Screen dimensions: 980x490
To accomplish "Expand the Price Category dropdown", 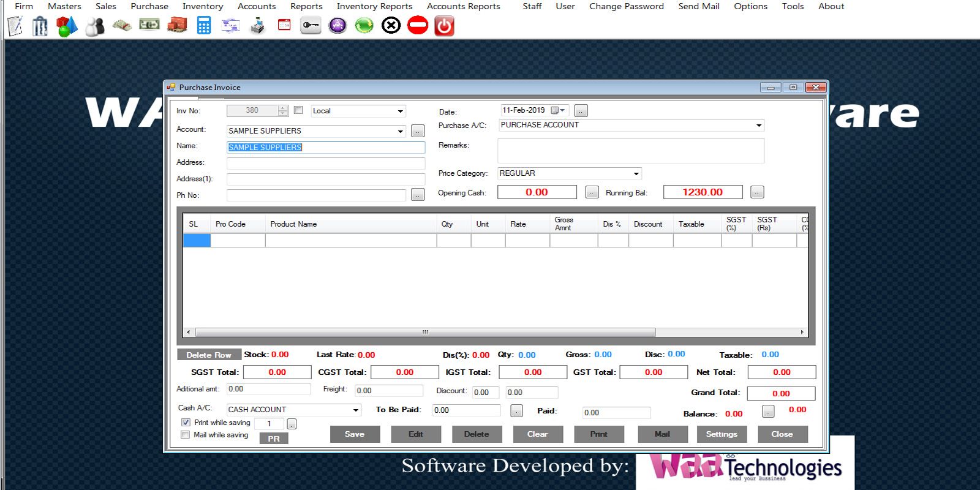I will [x=636, y=173].
